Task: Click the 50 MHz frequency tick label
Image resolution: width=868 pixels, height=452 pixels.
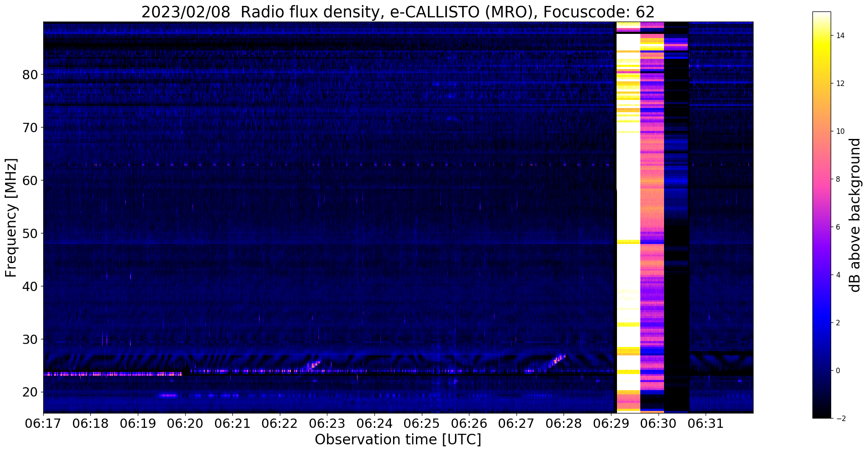Action: [x=30, y=234]
